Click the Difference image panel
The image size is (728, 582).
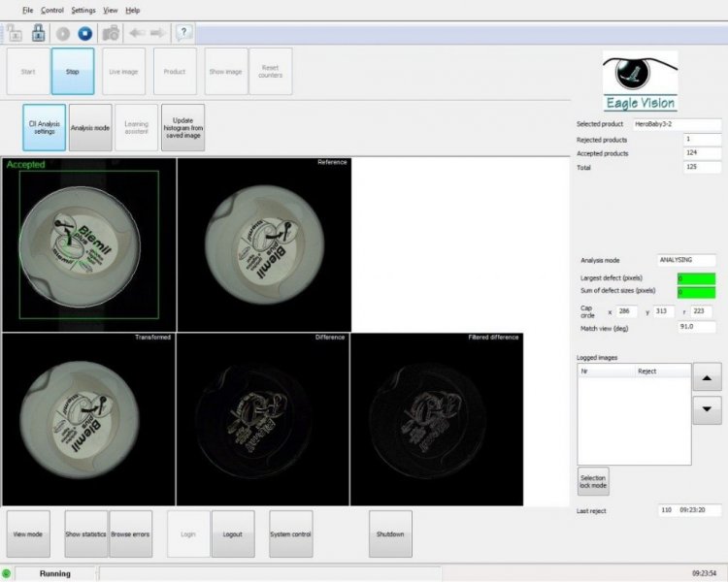[x=263, y=419]
